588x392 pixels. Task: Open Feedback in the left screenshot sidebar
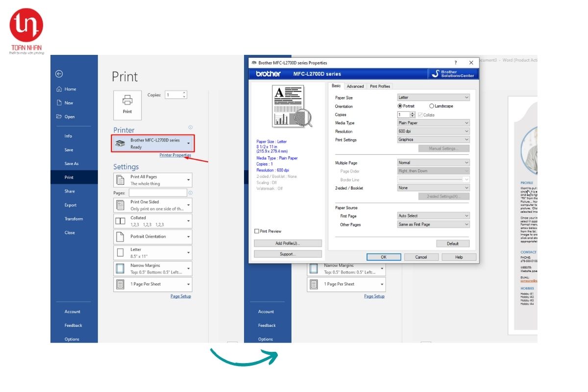click(73, 325)
